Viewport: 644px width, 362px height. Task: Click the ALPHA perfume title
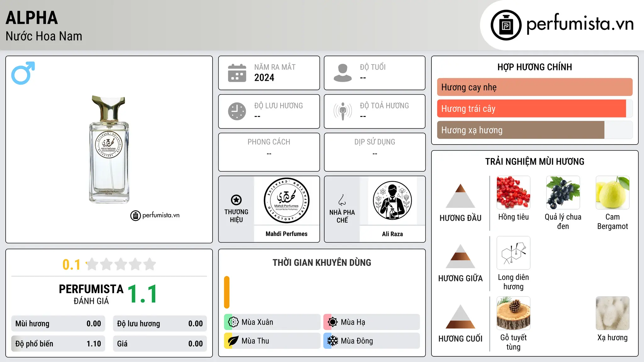pyautogui.click(x=32, y=18)
